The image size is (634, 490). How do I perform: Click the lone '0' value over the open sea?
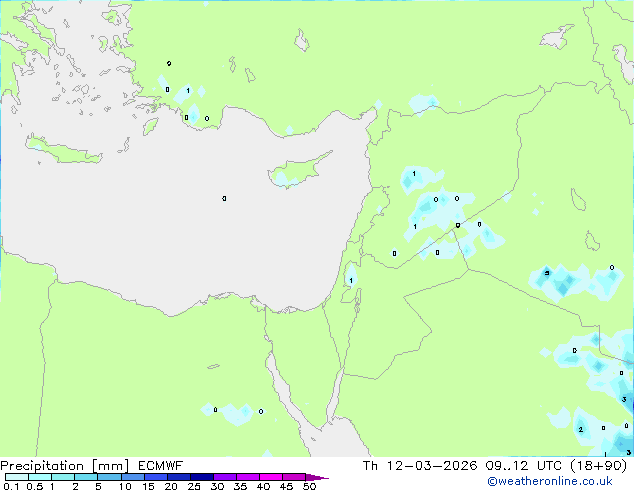224,199
